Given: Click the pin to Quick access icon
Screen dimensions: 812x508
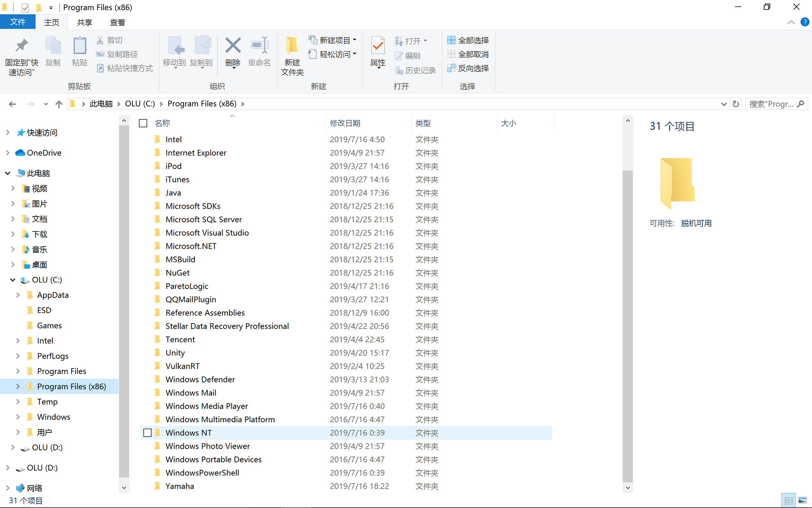Looking at the screenshot, I should click(22, 46).
